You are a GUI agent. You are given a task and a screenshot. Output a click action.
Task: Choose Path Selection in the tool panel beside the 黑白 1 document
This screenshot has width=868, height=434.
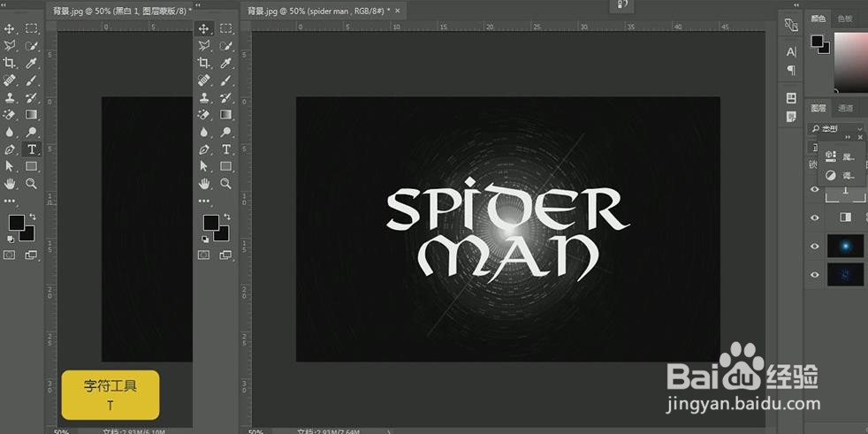click(10, 166)
